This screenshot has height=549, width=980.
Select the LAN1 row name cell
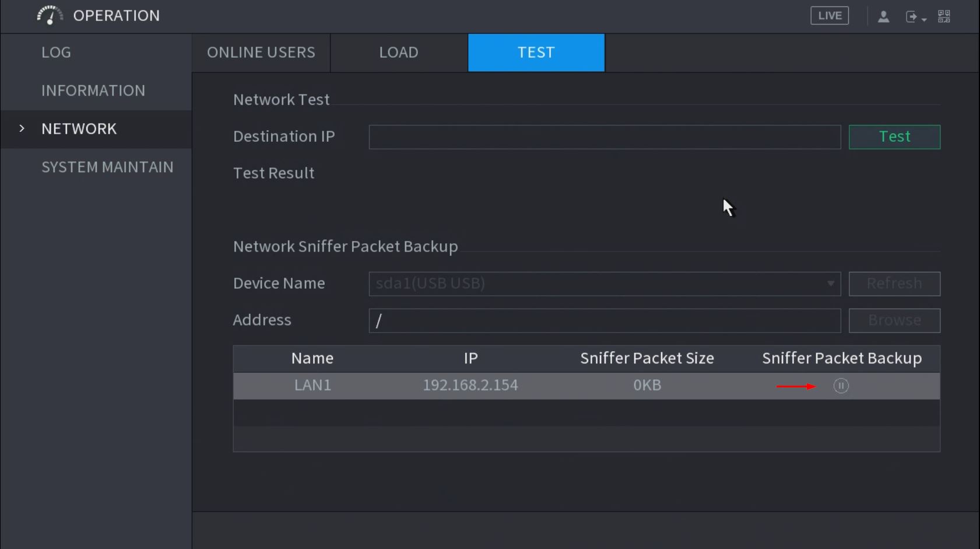coord(312,386)
